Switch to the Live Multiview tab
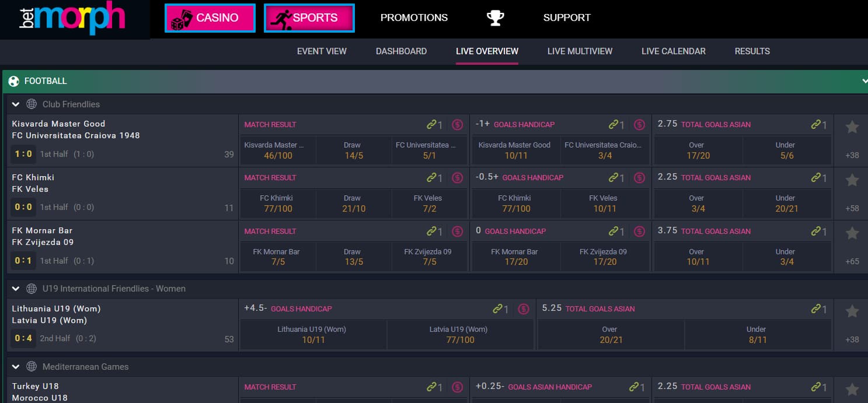The height and width of the screenshot is (403, 868). click(x=580, y=51)
